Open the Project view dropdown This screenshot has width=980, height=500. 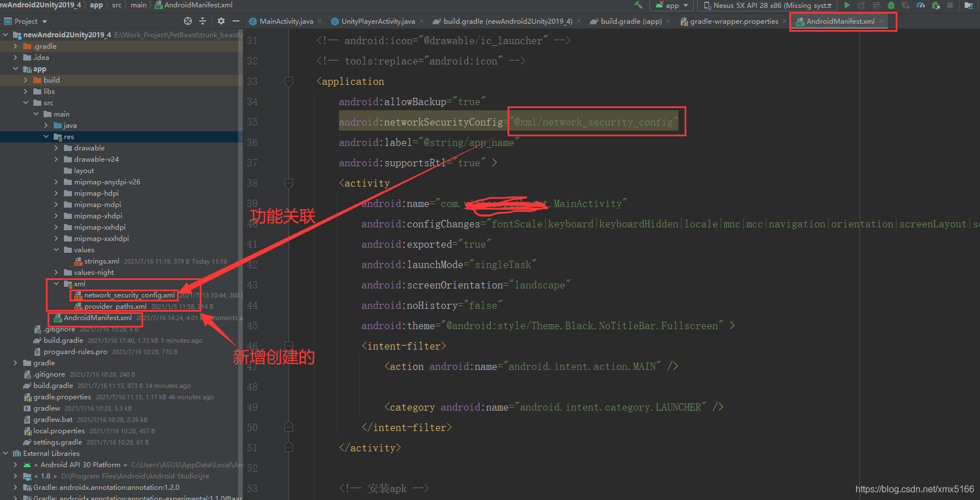[x=26, y=21]
